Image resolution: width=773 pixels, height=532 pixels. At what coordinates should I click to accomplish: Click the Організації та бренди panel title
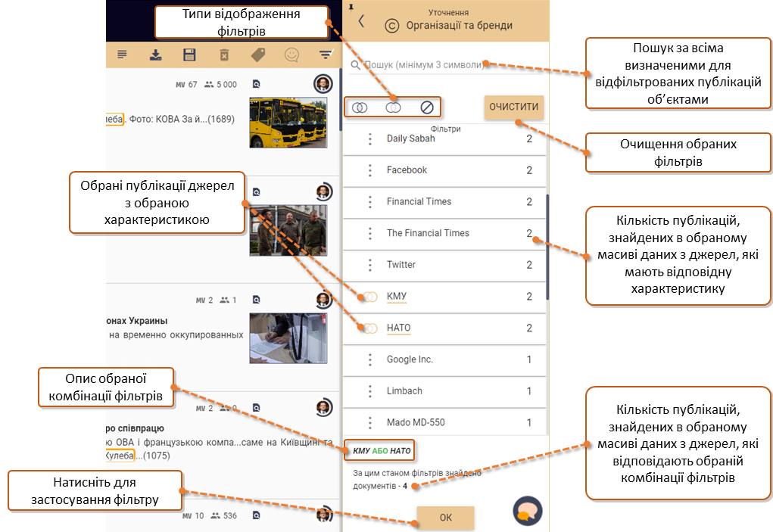point(460,26)
